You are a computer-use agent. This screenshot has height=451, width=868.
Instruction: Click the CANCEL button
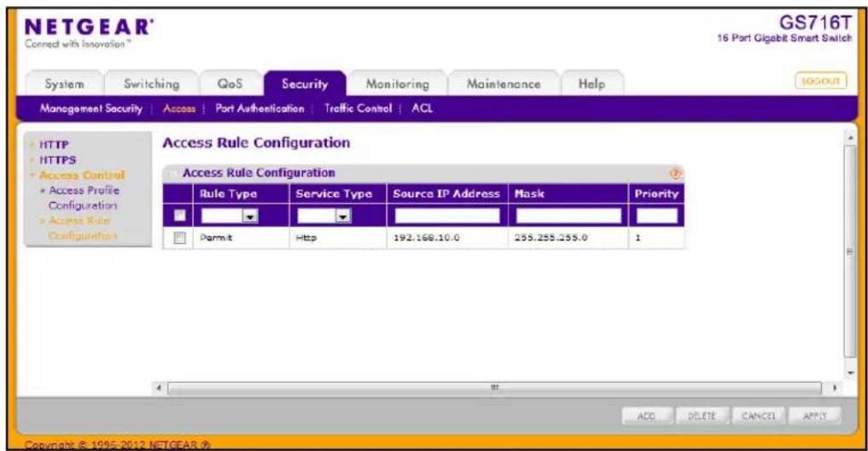[759, 416]
